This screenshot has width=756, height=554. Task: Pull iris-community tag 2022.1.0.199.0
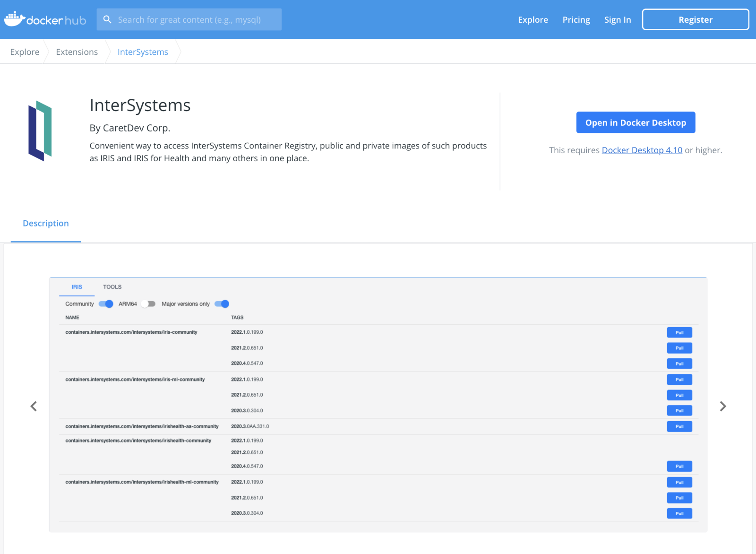click(679, 333)
